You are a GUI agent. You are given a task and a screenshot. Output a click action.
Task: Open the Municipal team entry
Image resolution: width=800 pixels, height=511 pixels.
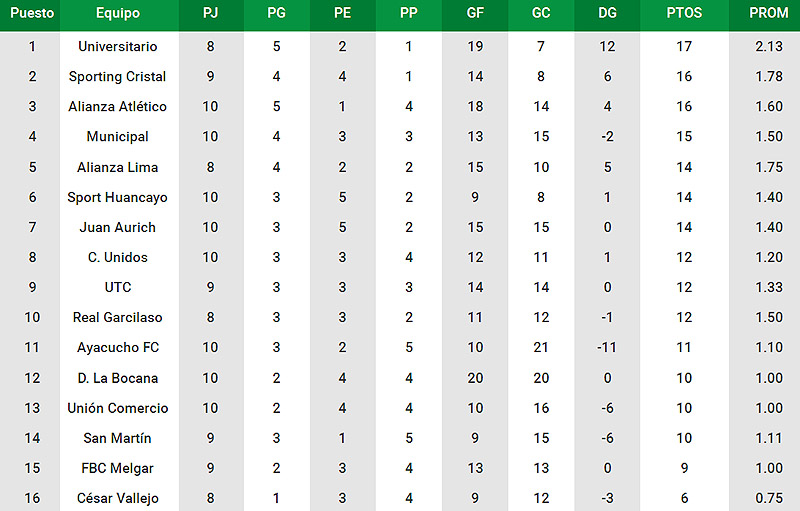click(x=117, y=137)
